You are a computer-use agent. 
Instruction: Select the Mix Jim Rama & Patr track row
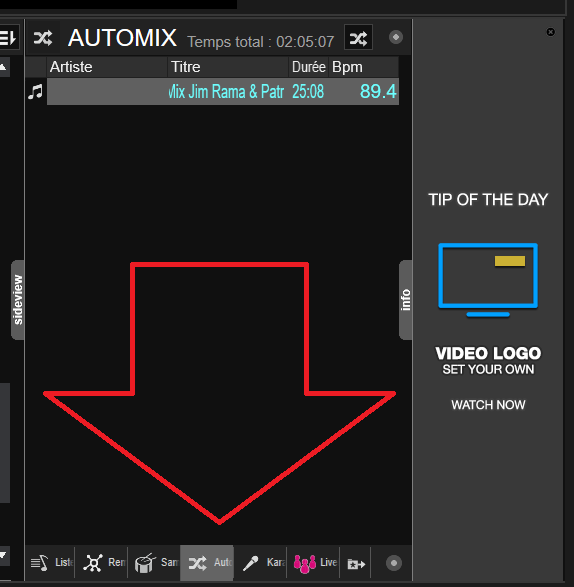click(223, 91)
